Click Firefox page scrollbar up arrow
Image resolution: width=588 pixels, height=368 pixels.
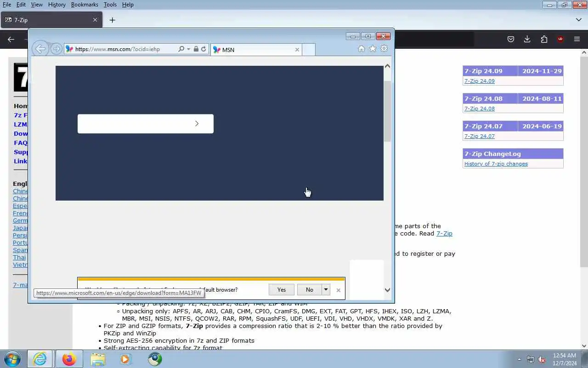(x=584, y=53)
